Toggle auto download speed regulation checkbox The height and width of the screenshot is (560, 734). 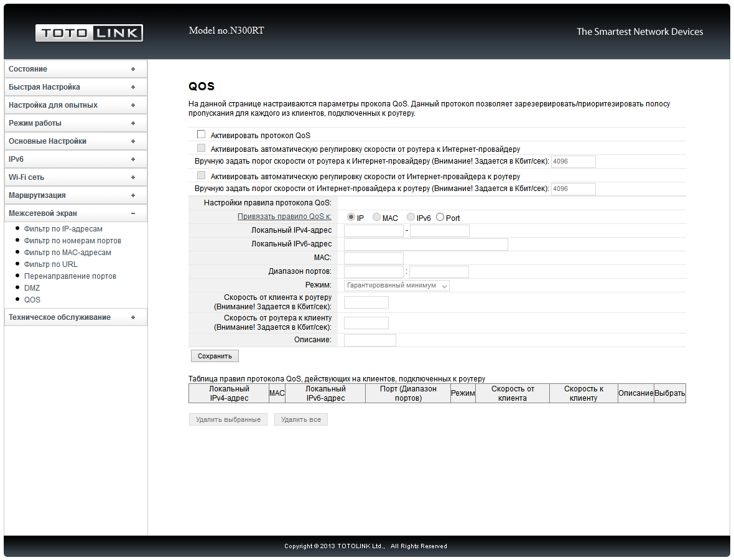[x=202, y=175]
